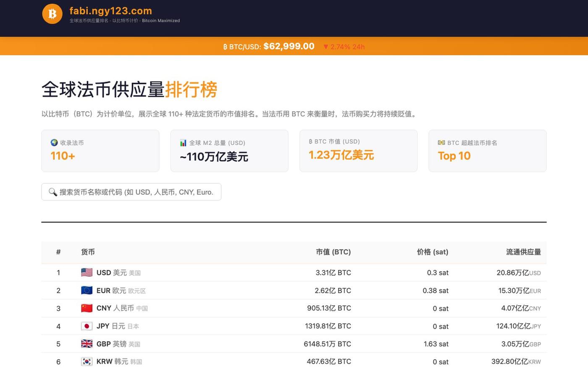
Task: Click the Japan flag icon in JPY row
Action: pyautogui.click(x=87, y=326)
